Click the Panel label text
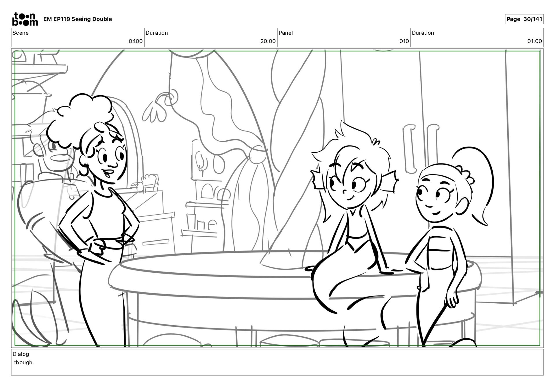The height and width of the screenshot is (392, 555). (x=286, y=33)
